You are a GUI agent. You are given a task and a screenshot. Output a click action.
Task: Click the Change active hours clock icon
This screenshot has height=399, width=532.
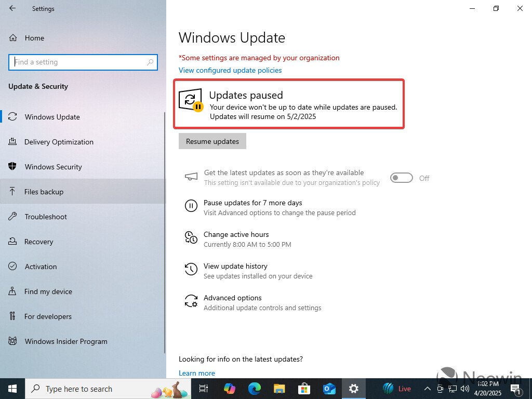coord(191,238)
